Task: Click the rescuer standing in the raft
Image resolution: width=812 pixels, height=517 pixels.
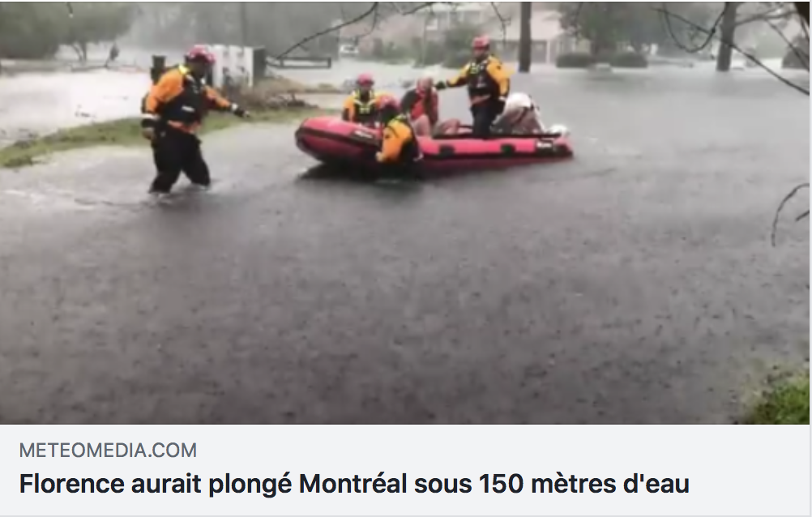Action: click(x=480, y=85)
